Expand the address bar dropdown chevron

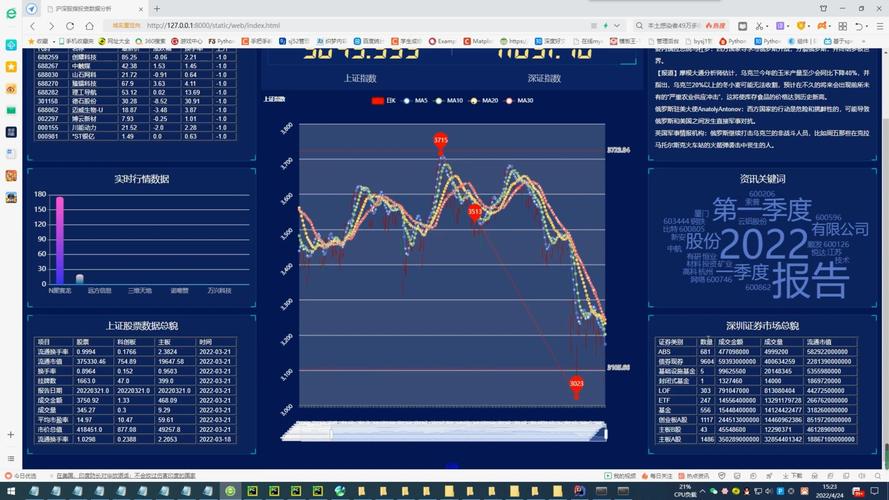point(617,26)
